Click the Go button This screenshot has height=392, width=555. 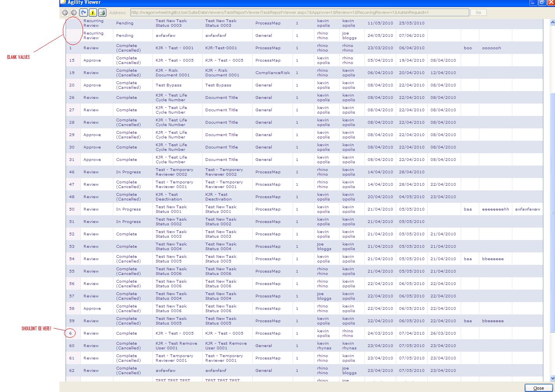coord(478,12)
